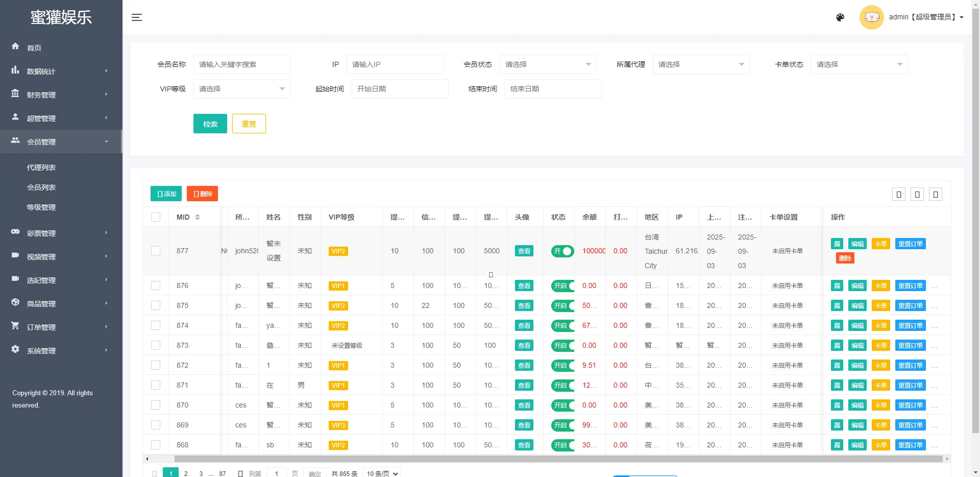980x477 pixels.
Task: Click the 彩票管理 lottery icon
Action: [x=15, y=233]
